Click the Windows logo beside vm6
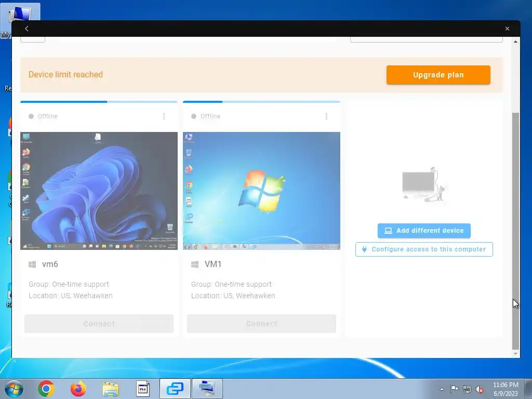 (32, 264)
